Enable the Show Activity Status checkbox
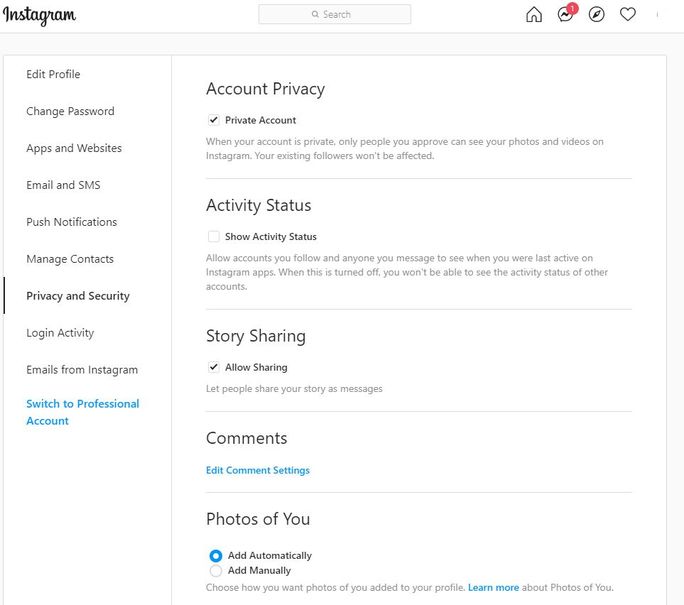The width and height of the screenshot is (684, 605). pos(214,236)
